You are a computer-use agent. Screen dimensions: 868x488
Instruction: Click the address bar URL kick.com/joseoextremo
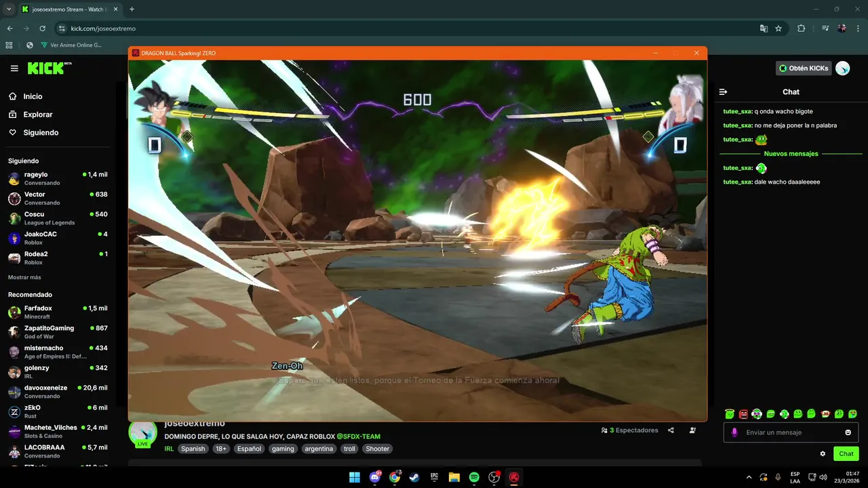103,28
